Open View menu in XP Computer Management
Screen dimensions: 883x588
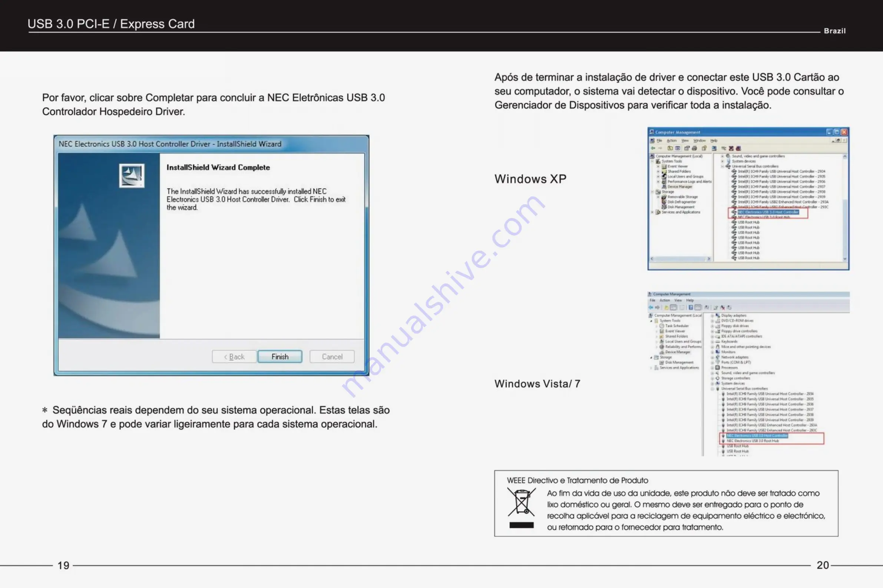click(685, 141)
